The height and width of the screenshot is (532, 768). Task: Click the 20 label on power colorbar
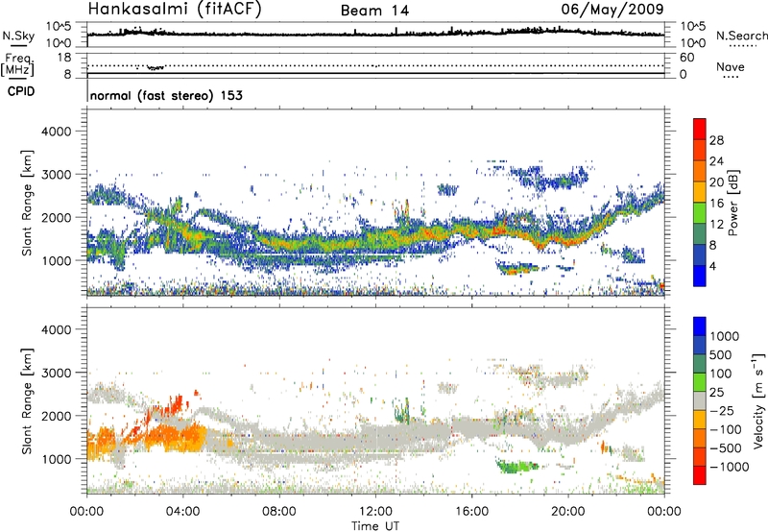click(x=716, y=182)
